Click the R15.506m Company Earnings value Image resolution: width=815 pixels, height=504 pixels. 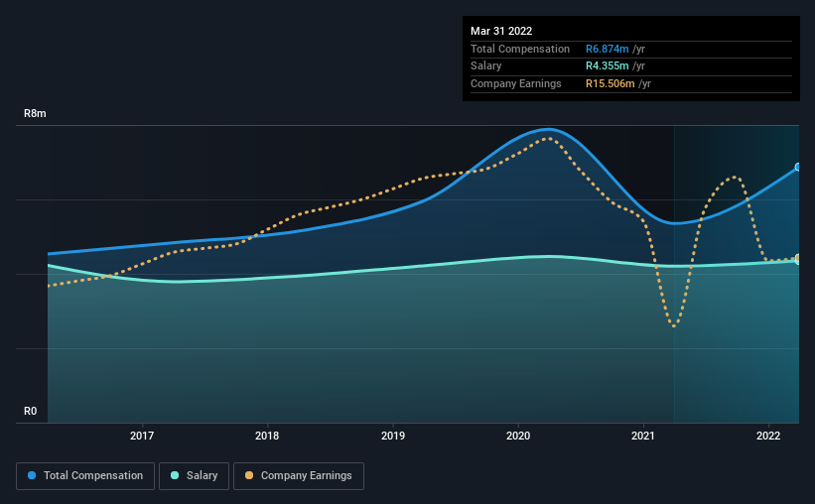[611, 83]
